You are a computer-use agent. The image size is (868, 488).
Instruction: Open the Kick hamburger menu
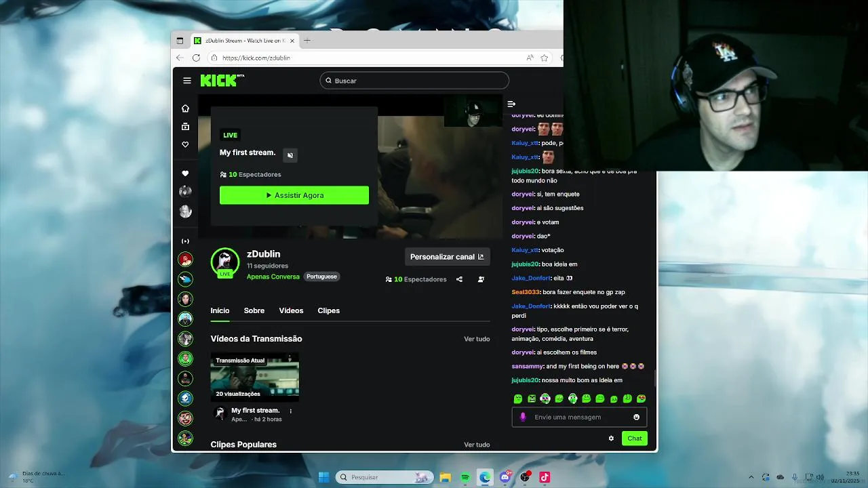(187, 81)
